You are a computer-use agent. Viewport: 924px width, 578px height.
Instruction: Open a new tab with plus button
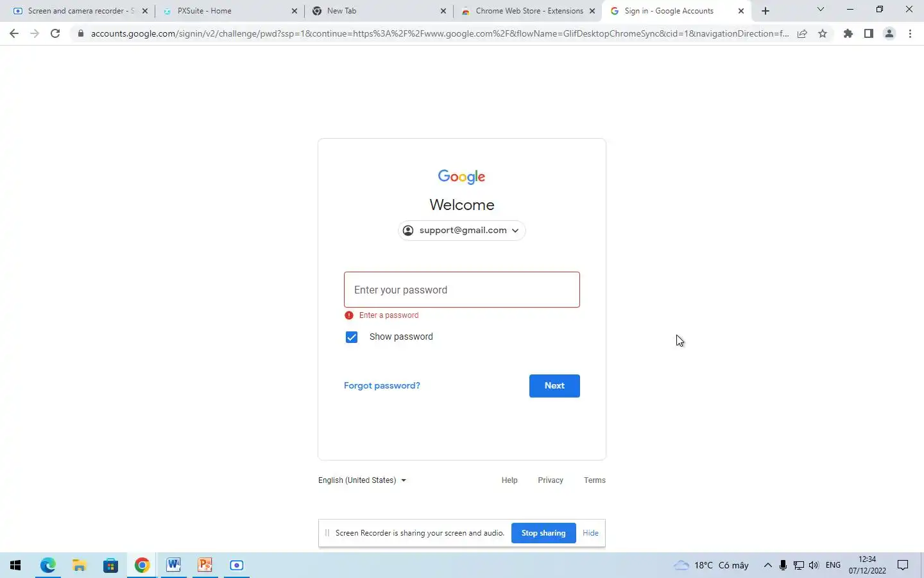click(x=766, y=11)
